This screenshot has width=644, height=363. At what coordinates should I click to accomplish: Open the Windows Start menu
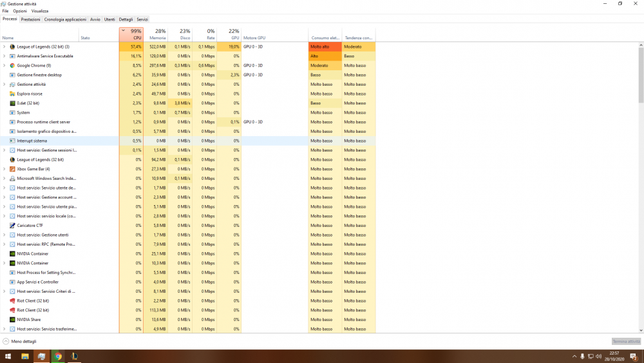click(x=8, y=357)
